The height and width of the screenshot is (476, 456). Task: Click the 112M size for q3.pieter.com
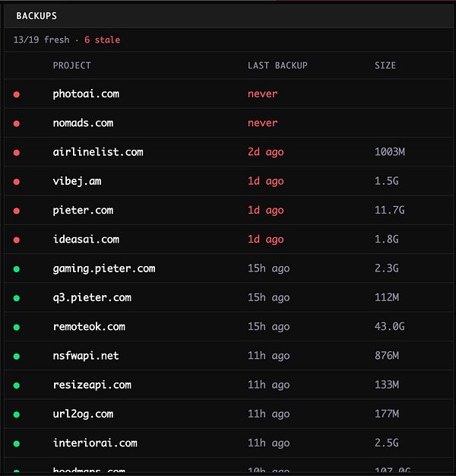click(387, 297)
